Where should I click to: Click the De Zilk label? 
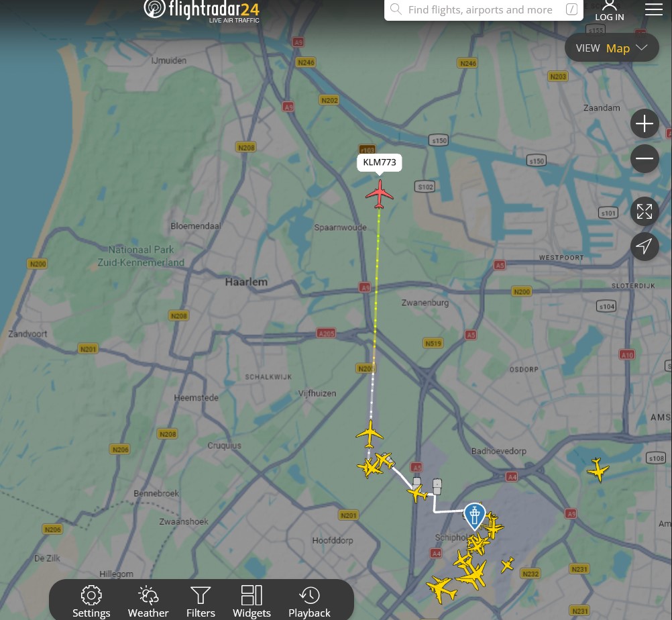click(47, 558)
